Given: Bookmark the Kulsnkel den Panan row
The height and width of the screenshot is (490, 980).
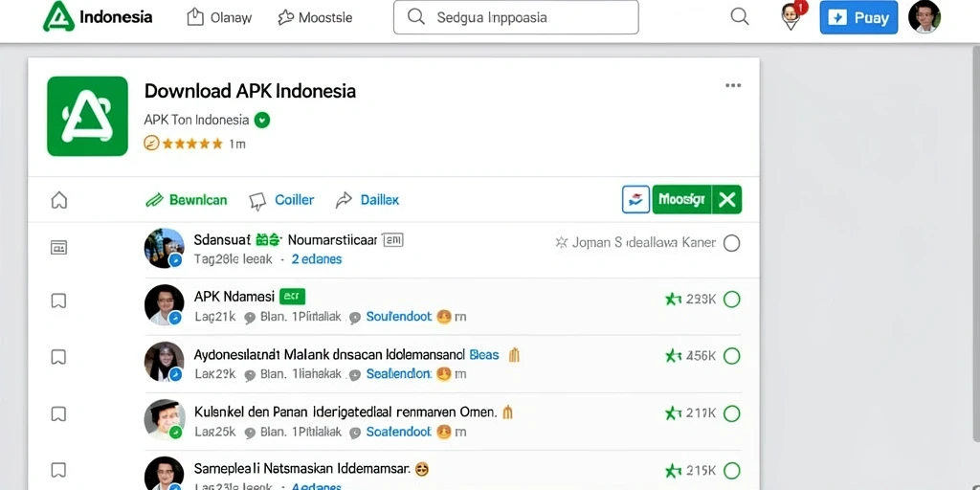Looking at the screenshot, I should [x=58, y=413].
